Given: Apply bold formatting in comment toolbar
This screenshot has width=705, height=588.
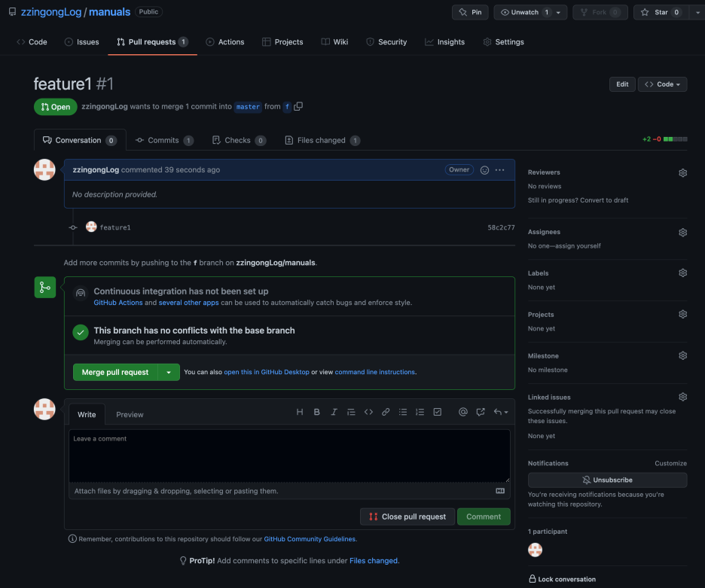Looking at the screenshot, I should (x=316, y=412).
